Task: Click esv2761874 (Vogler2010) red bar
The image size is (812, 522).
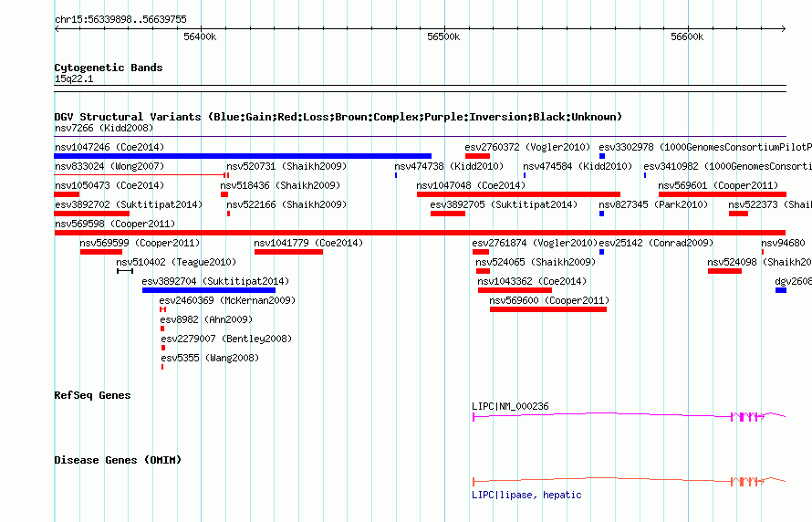Action: [x=481, y=252]
